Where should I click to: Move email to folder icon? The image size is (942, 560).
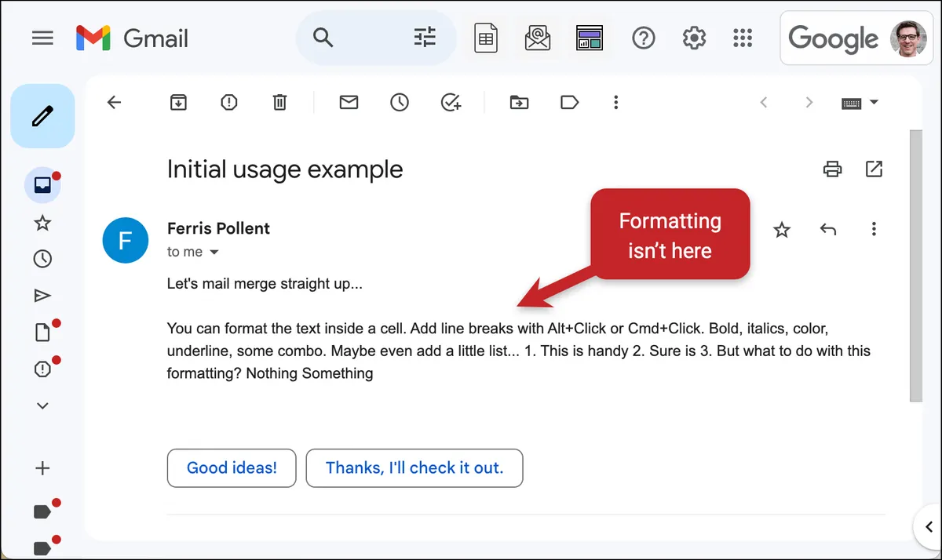click(x=519, y=102)
